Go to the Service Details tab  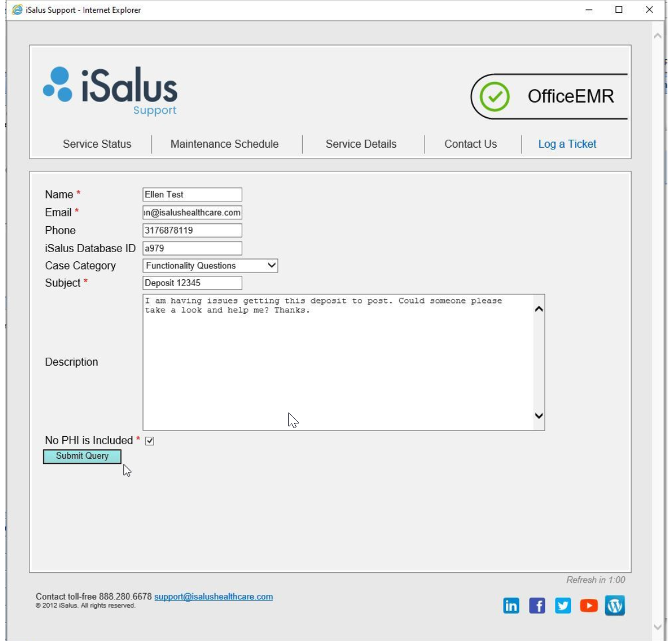pos(361,144)
